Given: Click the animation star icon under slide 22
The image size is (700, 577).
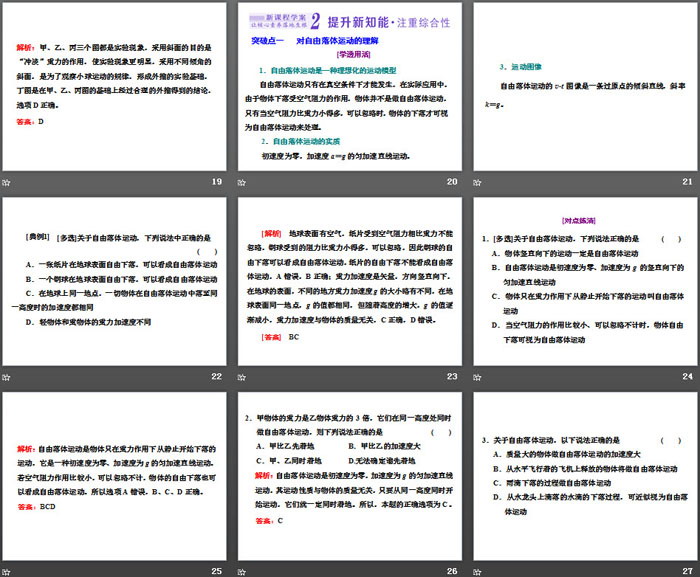Looking at the screenshot, I should (x=7, y=376).
